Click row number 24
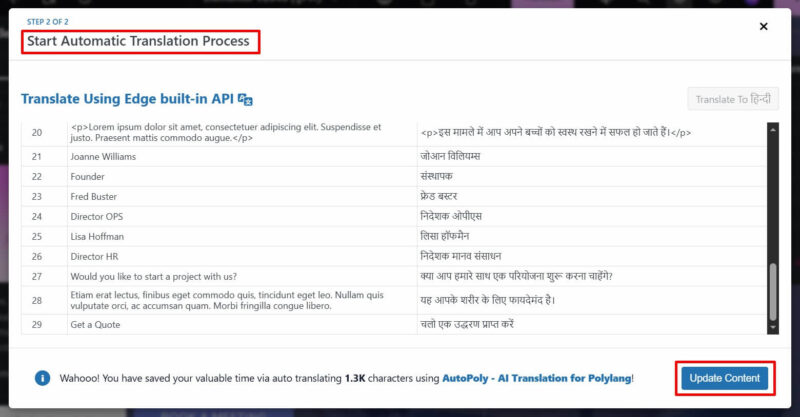Screen dimensions: 800x417 coord(37,216)
